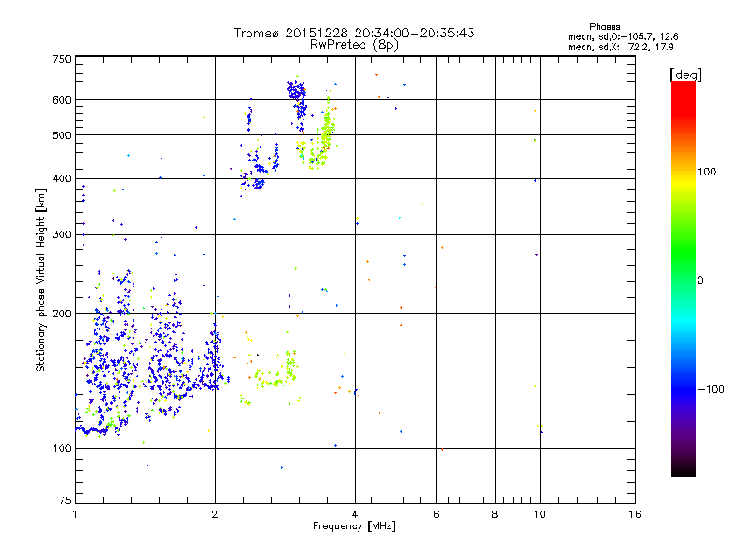Click the 'Phases' heading text
This screenshot has width=747, height=560.
604,27
